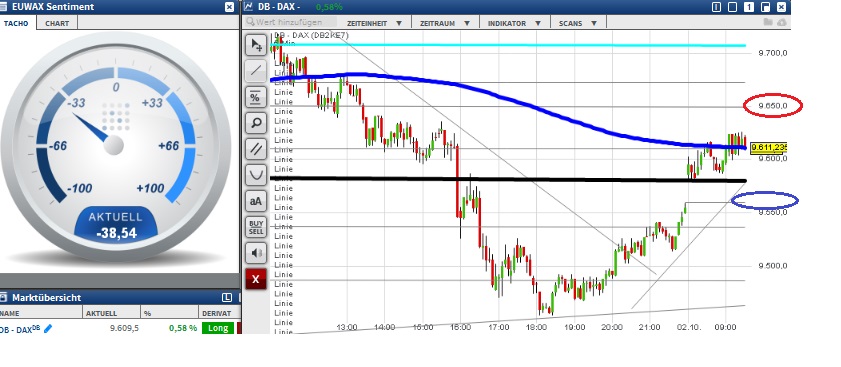Click the 02.10. date axis label
Screen dimensions: 841x367
[689, 327]
